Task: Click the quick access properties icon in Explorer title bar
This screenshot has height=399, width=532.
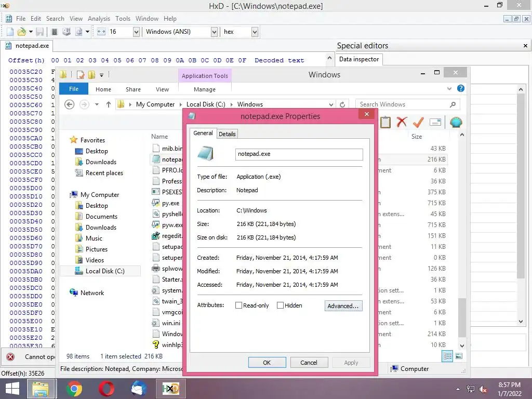Action: (81, 74)
